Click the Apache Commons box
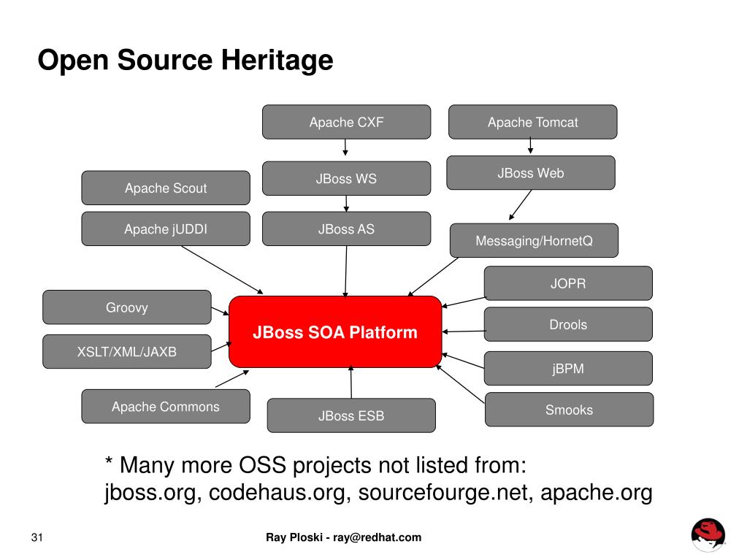Image resolution: width=747 pixels, height=560 pixels. [166, 407]
